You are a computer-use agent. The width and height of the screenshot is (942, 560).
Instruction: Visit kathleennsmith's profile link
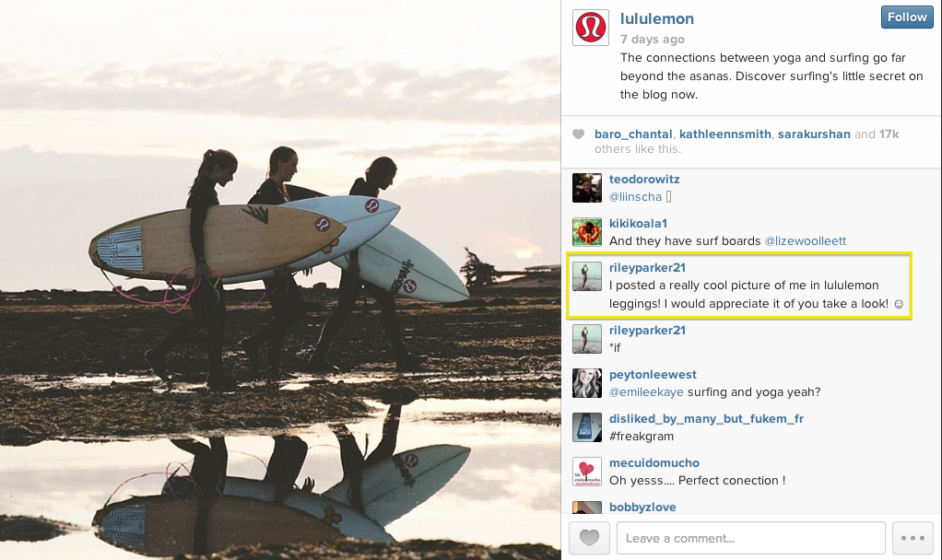pos(725,134)
